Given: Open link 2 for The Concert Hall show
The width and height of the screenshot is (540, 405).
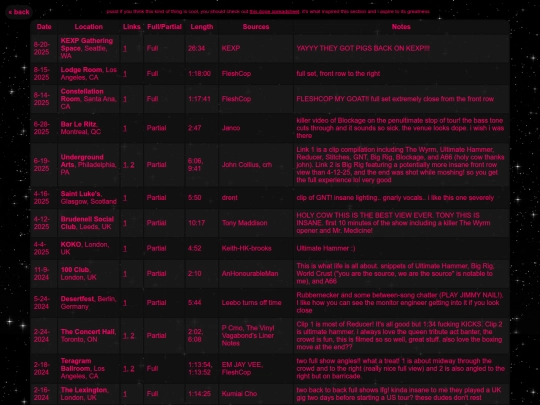Looking at the screenshot, I should pos(132,336).
